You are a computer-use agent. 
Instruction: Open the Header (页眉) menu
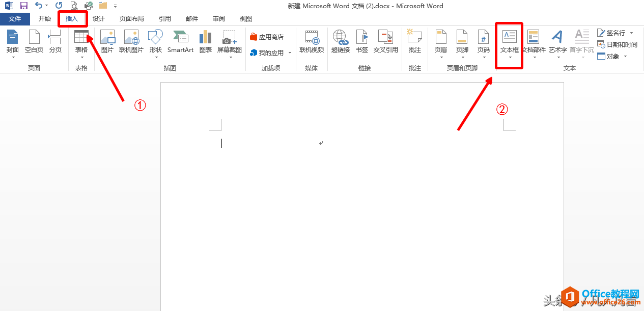click(441, 43)
